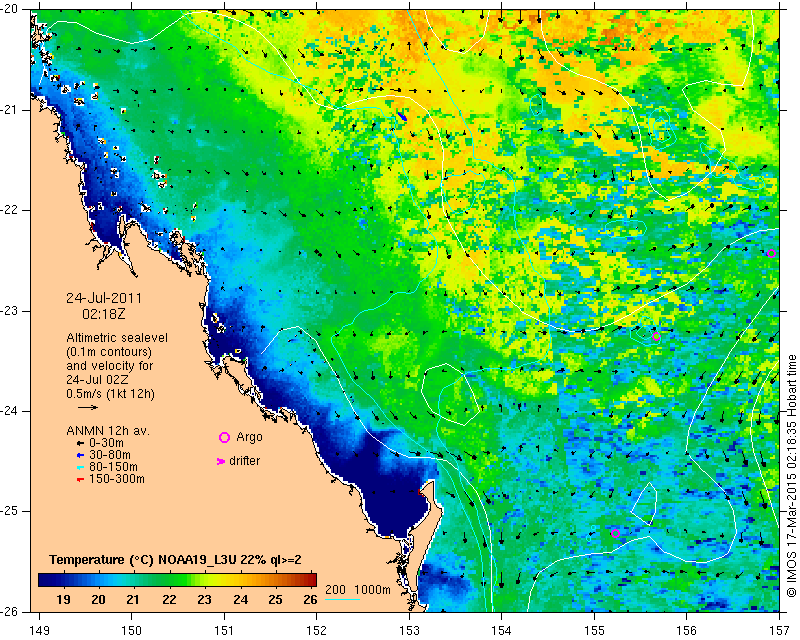
Task: Click the '153' longitude axis label
Action: click(x=409, y=631)
